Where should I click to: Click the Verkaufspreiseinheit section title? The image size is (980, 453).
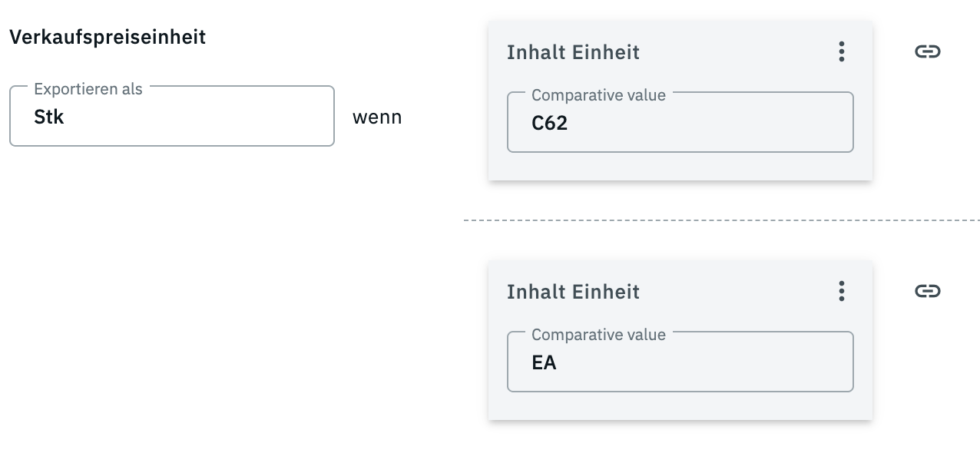click(108, 37)
